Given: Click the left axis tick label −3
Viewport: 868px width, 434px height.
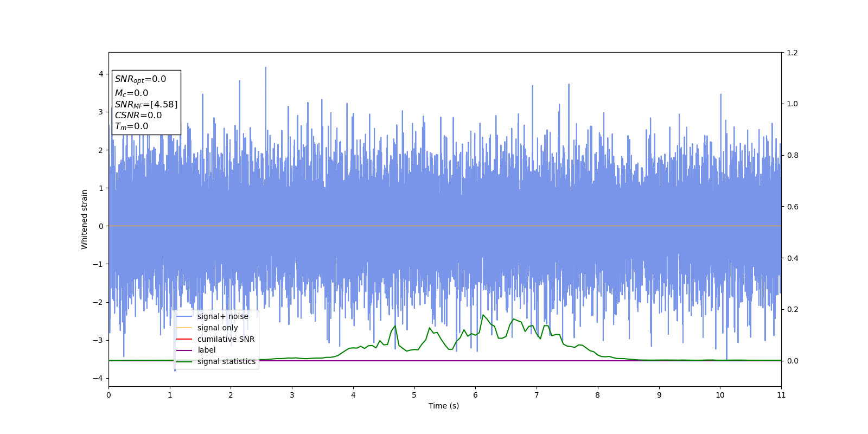Looking at the screenshot, I should pos(98,340).
